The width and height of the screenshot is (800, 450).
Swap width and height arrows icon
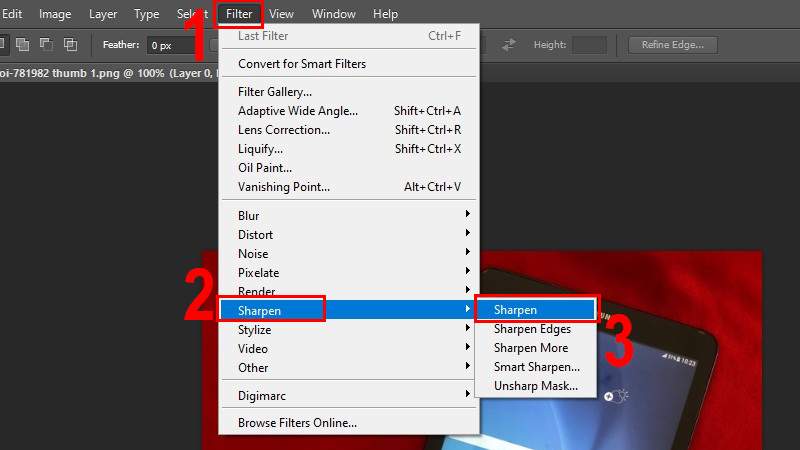pyautogui.click(x=509, y=45)
